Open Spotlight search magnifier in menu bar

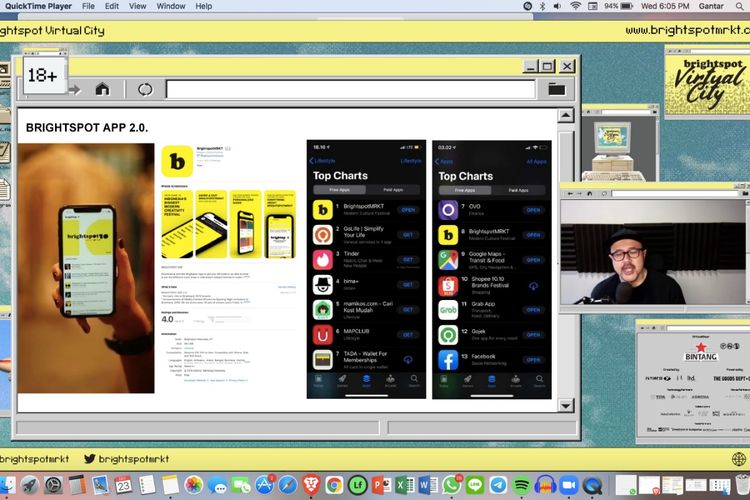740,6
